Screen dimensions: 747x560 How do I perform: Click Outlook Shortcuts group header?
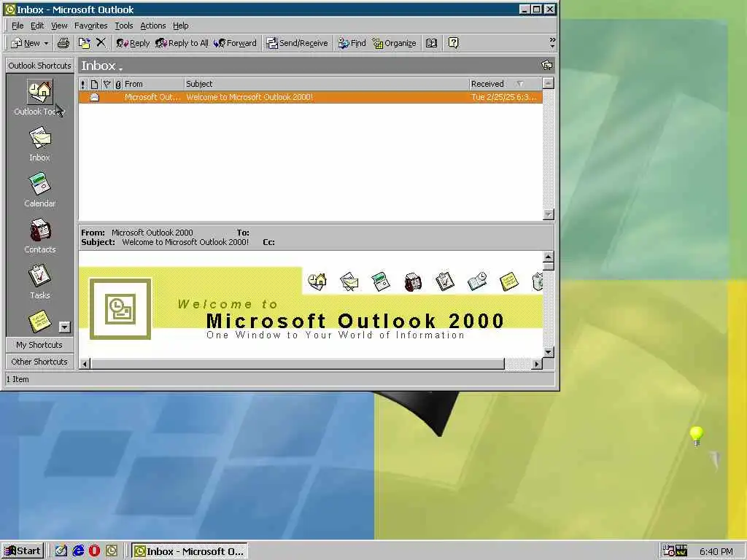coord(39,66)
